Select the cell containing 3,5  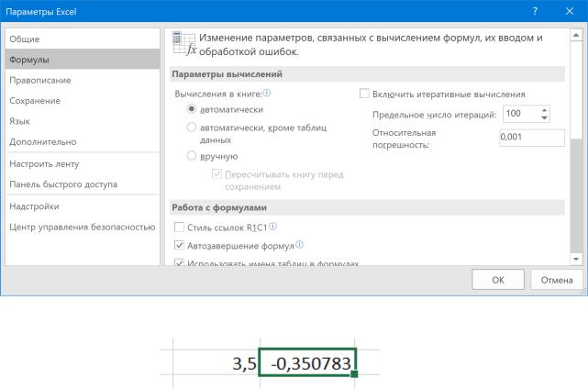click(x=216, y=362)
